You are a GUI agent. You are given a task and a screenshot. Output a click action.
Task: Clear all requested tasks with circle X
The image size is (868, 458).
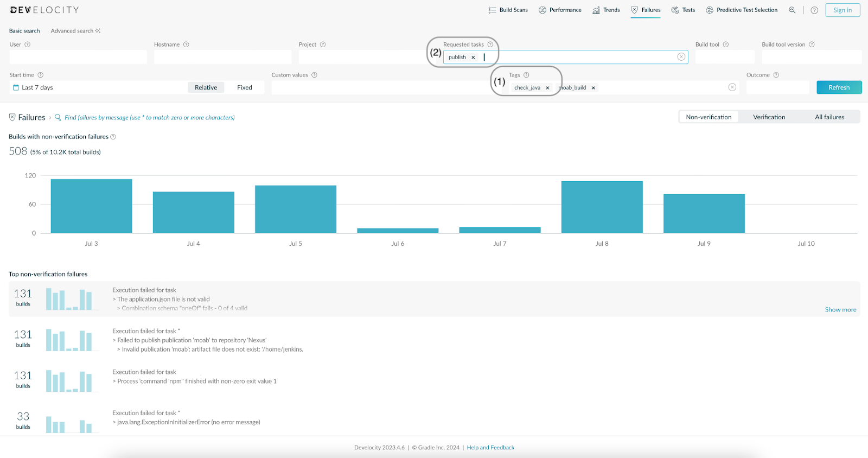tap(681, 57)
